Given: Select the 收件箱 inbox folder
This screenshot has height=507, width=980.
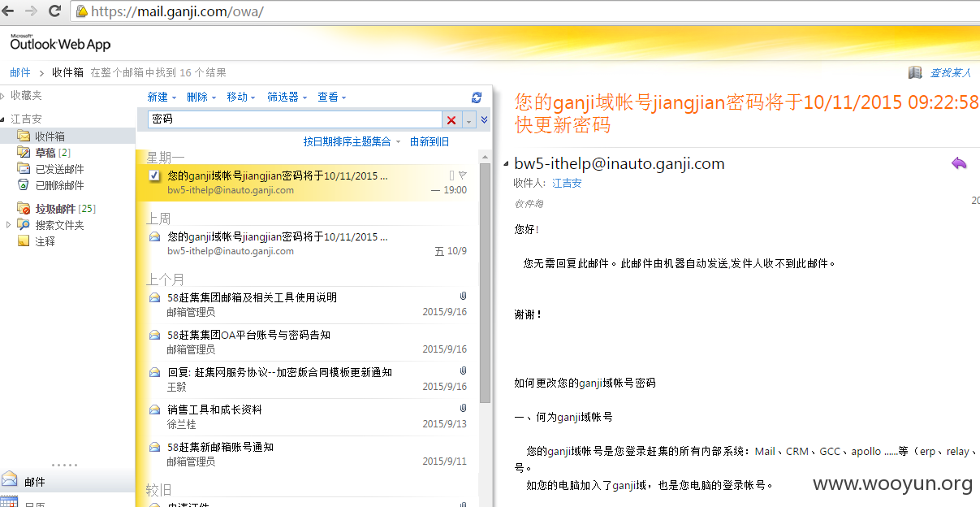Looking at the screenshot, I should 50,136.
